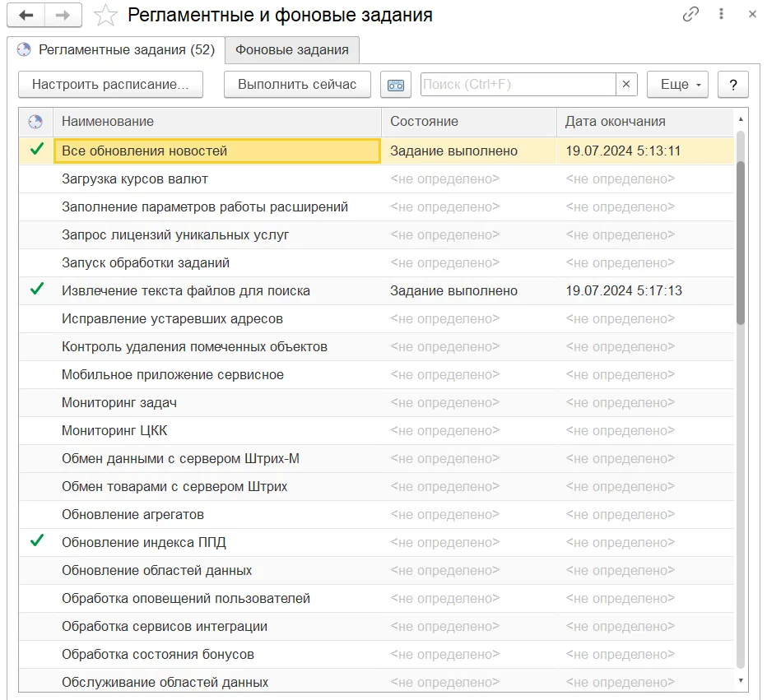Image resolution: width=767 pixels, height=700 pixels.
Task: Select row Загрузка курсов валют
Action: [376, 179]
